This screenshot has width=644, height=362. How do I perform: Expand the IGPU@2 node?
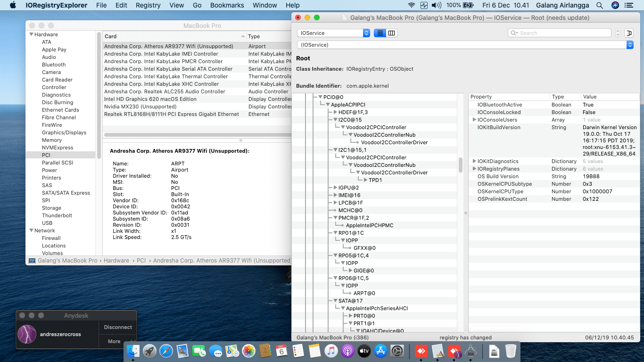pos(335,188)
